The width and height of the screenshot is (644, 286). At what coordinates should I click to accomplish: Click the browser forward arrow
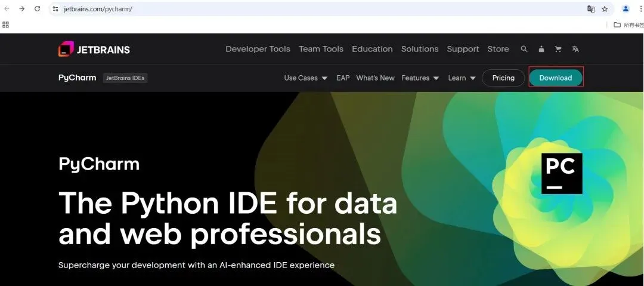point(22,8)
